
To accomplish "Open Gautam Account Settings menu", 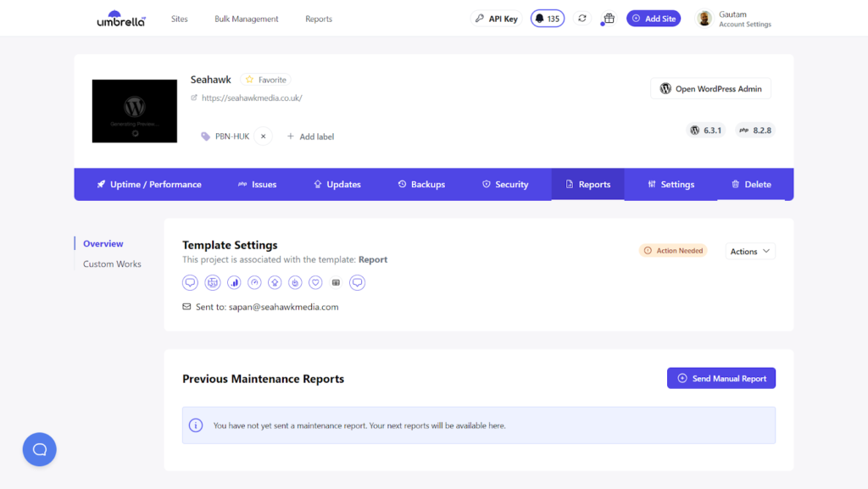I will pos(734,19).
